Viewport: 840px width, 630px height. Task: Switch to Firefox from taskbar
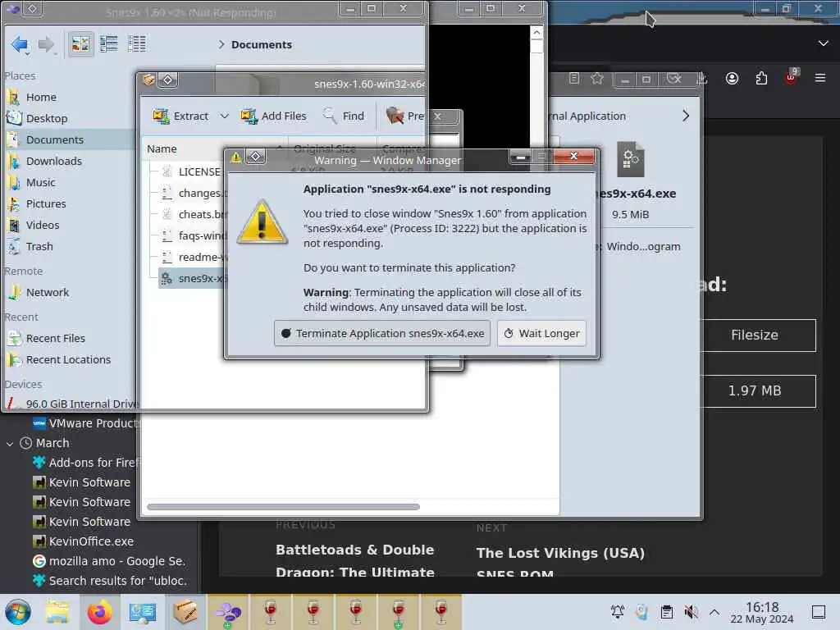[99, 612]
